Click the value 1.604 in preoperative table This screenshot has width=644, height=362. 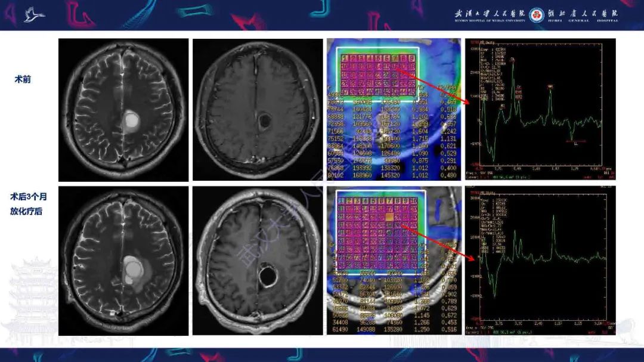420,131
